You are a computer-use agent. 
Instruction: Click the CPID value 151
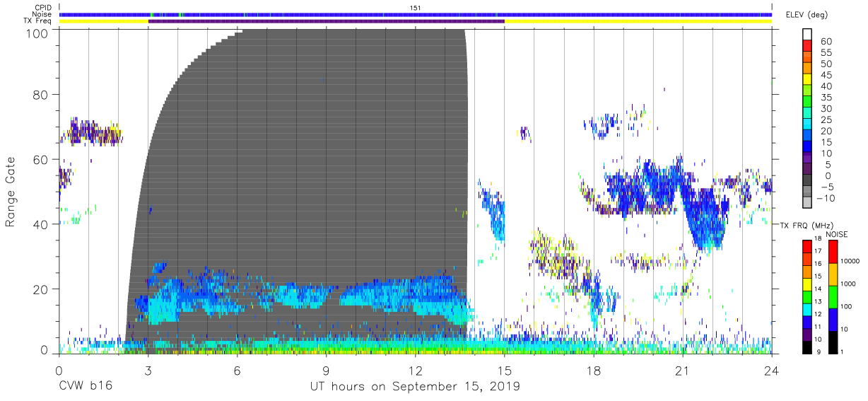(416, 8)
